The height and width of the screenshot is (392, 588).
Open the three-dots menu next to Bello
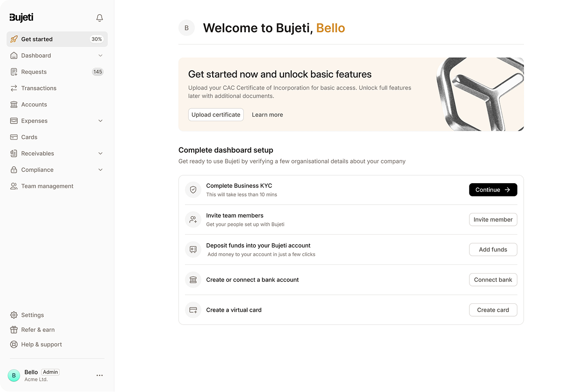(100, 375)
